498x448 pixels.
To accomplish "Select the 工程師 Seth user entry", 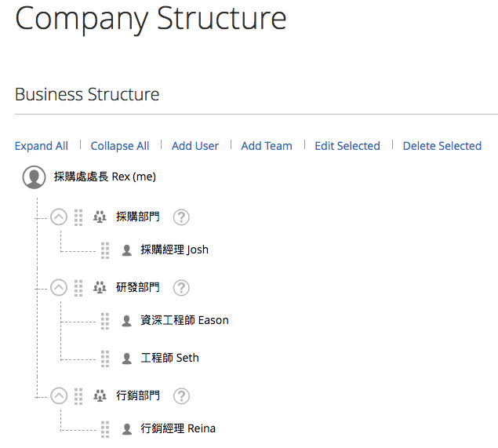I will (170, 358).
